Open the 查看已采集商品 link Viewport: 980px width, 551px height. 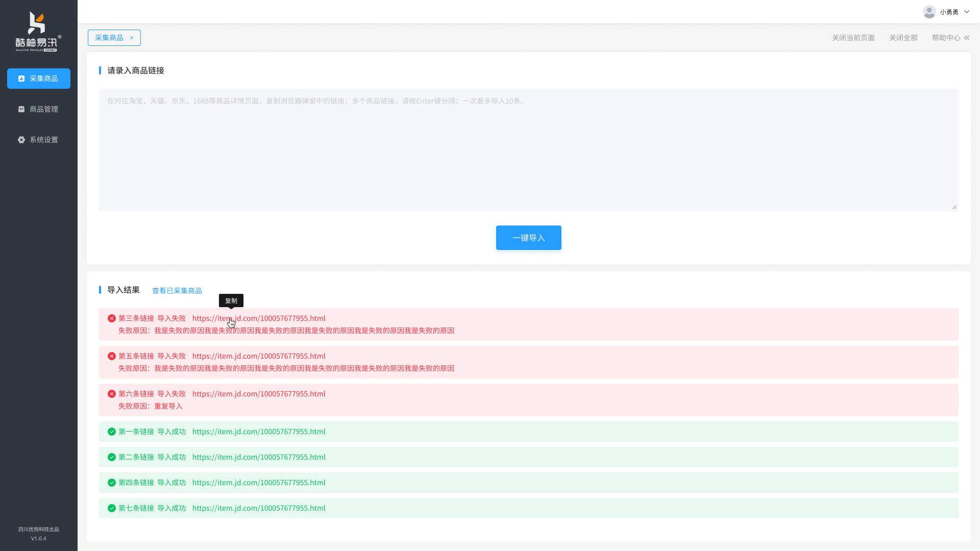[177, 291]
